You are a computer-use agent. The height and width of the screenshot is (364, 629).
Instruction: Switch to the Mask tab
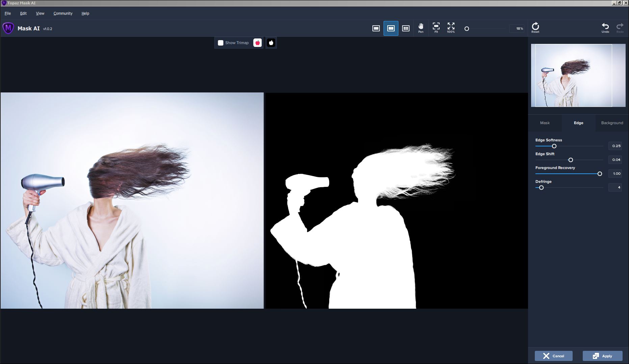(x=545, y=123)
